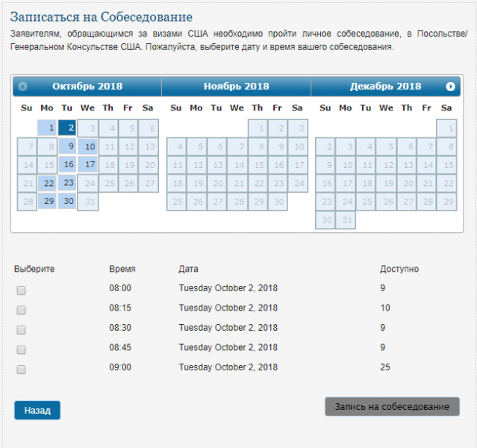
Task: Click Запись на собеседование button
Action: pos(392,406)
